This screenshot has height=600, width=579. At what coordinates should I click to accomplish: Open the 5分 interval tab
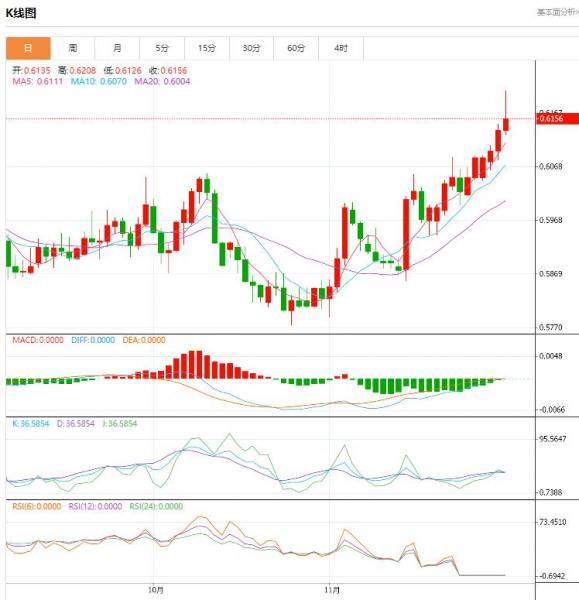pos(162,48)
